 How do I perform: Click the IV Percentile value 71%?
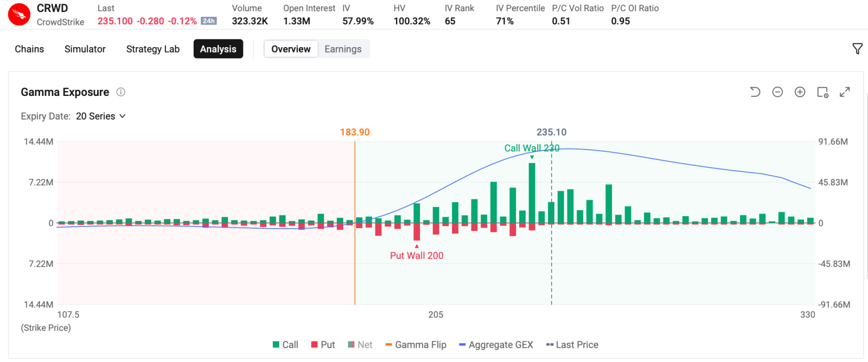tap(505, 21)
